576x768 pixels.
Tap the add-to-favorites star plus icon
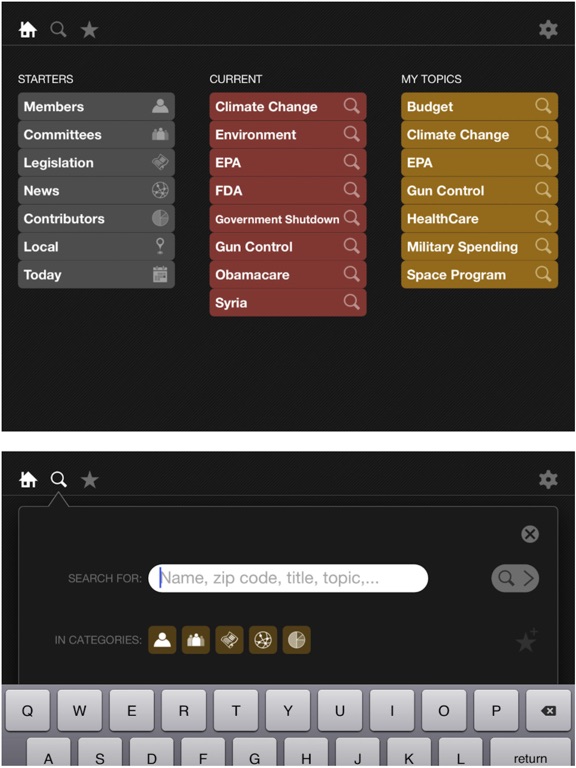point(527,640)
